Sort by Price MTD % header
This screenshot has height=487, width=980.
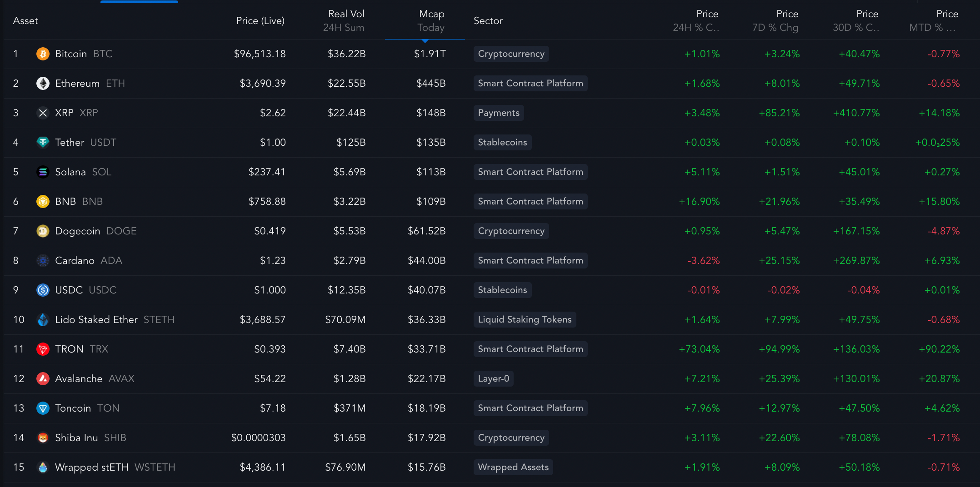tap(934, 21)
